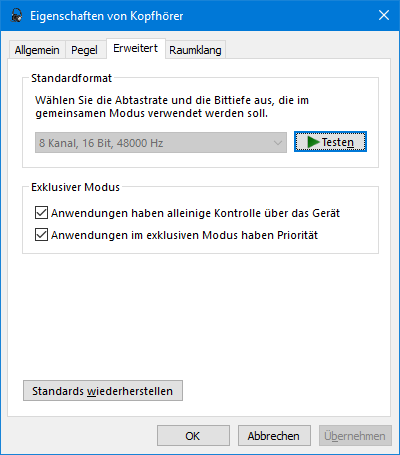This screenshot has width=400, height=455.
Task: Cancel with the Abbrechen button
Action: pyautogui.click(x=274, y=436)
